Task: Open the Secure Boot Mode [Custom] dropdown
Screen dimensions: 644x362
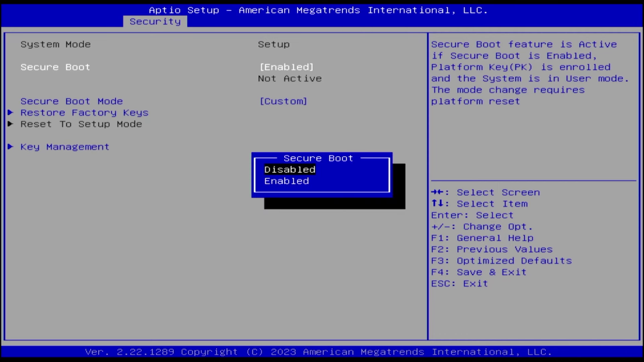Action: pos(283,101)
